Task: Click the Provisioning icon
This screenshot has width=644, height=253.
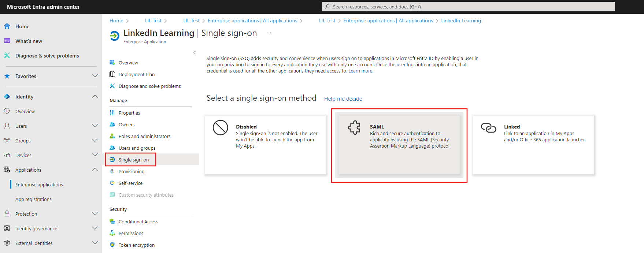Action: coord(112,171)
